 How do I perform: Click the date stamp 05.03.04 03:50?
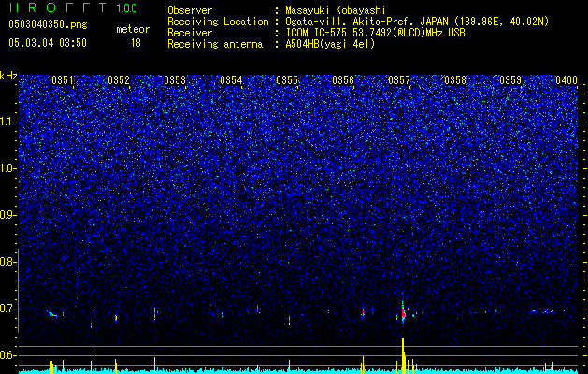click(48, 43)
